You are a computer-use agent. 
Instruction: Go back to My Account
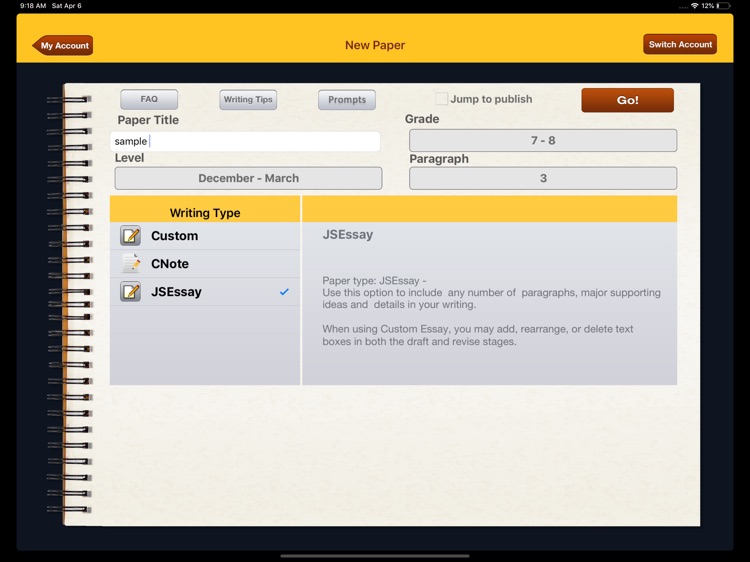tap(63, 45)
